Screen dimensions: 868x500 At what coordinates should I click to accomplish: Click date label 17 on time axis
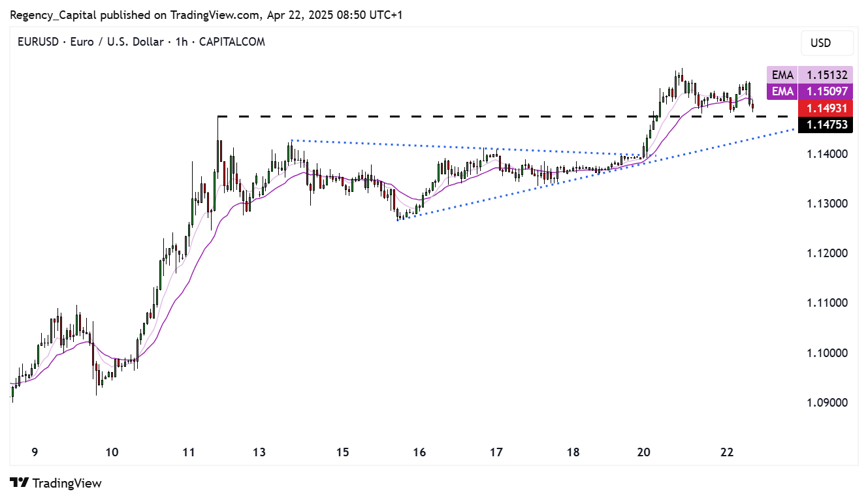point(496,452)
